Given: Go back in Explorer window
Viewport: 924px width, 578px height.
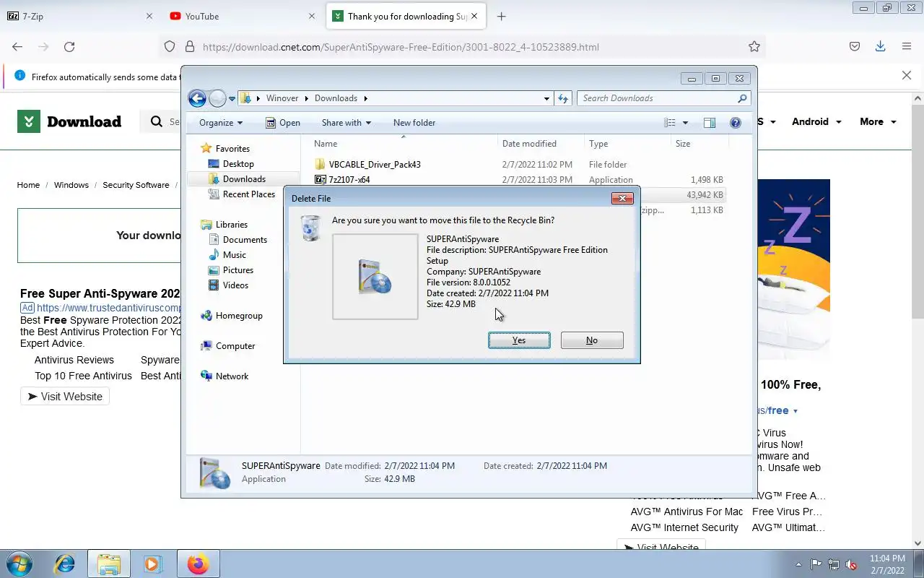Looking at the screenshot, I should point(197,98).
